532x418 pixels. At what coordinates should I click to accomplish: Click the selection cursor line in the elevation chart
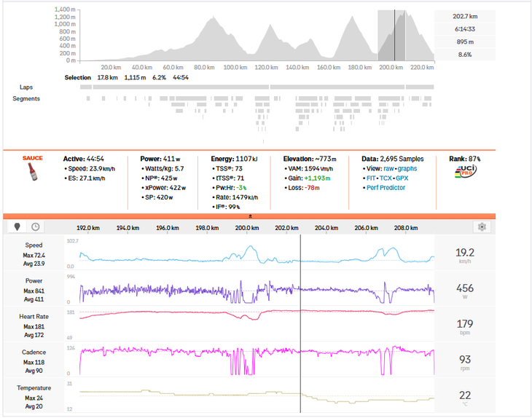pos(394,35)
